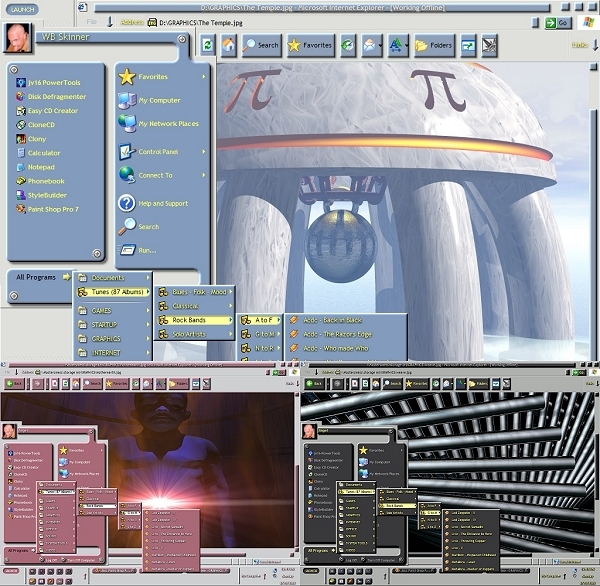Expand the Connect To submenu arrow
Image resolution: width=600 pixels, height=586 pixels.
tap(204, 175)
